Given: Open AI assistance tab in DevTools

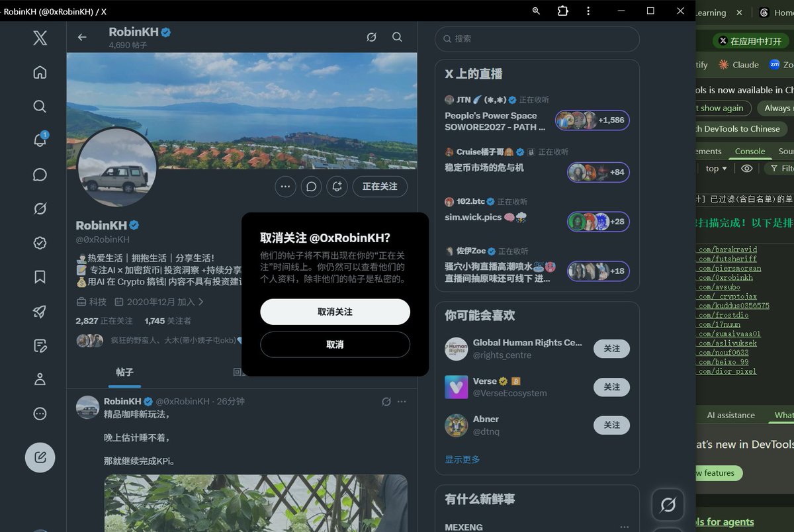Looking at the screenshot, I should (730, 415).
